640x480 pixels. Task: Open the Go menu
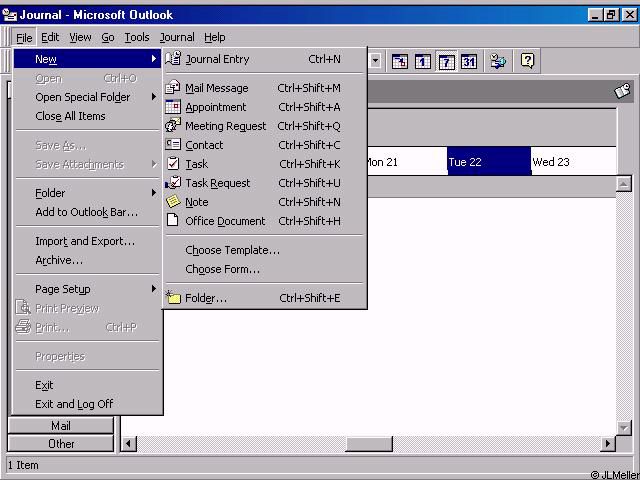click(x=108, y=38)
